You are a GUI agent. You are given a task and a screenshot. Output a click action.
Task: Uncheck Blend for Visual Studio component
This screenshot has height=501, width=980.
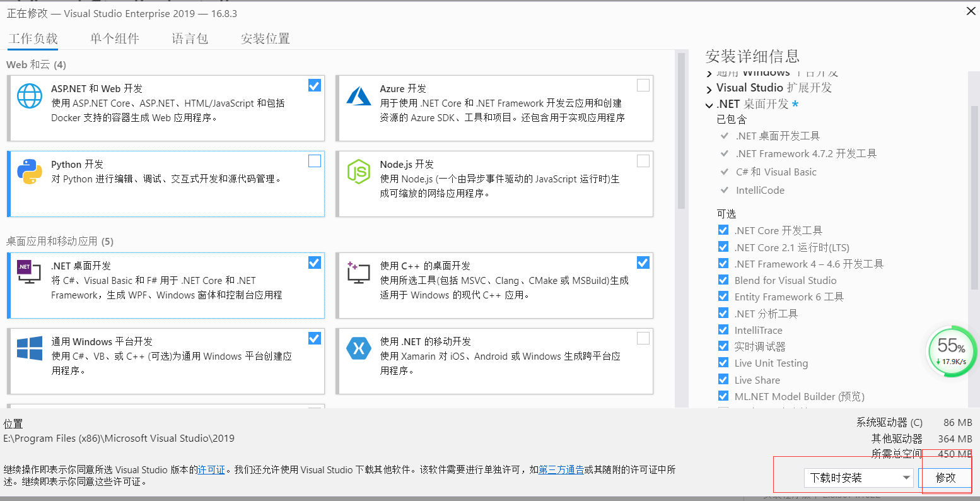tap(723, 280)
